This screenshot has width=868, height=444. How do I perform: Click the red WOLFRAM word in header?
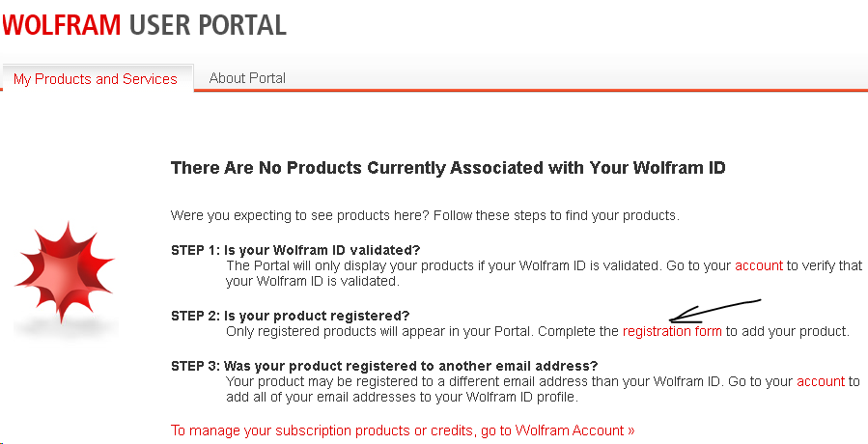(61, 25)
